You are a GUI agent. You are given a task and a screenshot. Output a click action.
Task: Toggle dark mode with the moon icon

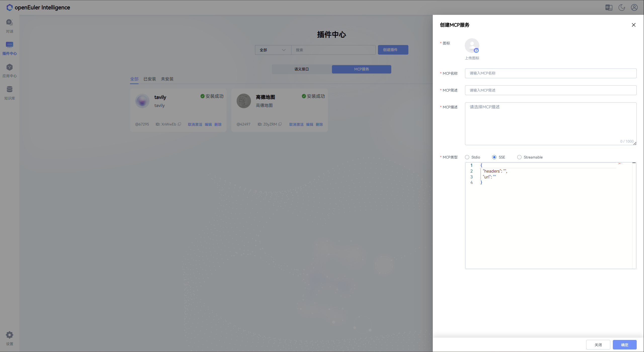point(621,8)
